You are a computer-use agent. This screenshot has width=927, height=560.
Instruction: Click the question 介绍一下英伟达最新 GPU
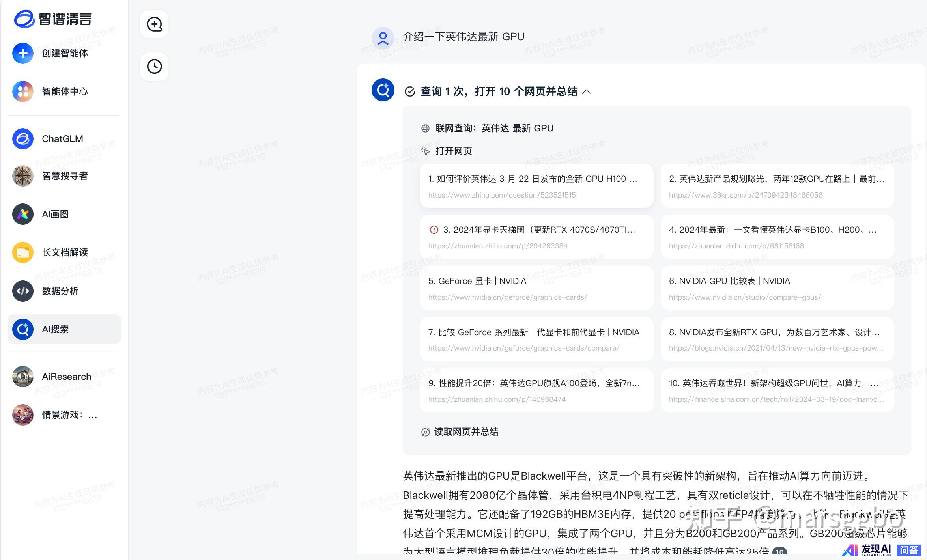pyautogui.click(x=463, y=37)
